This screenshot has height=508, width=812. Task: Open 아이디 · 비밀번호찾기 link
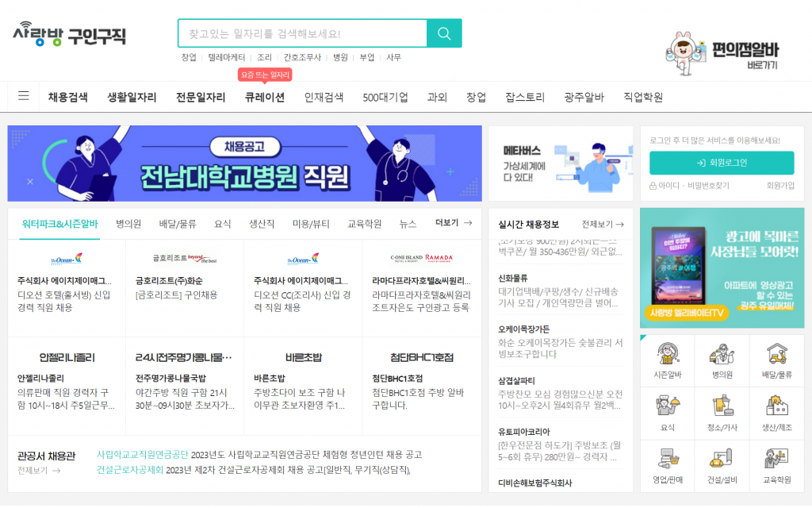pos(689,186)
